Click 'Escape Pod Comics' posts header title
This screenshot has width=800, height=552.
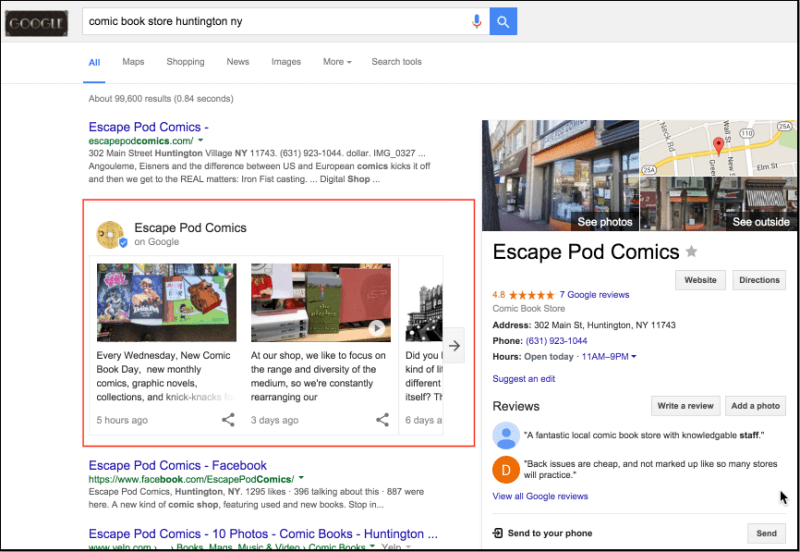click(x=190, y=228)
